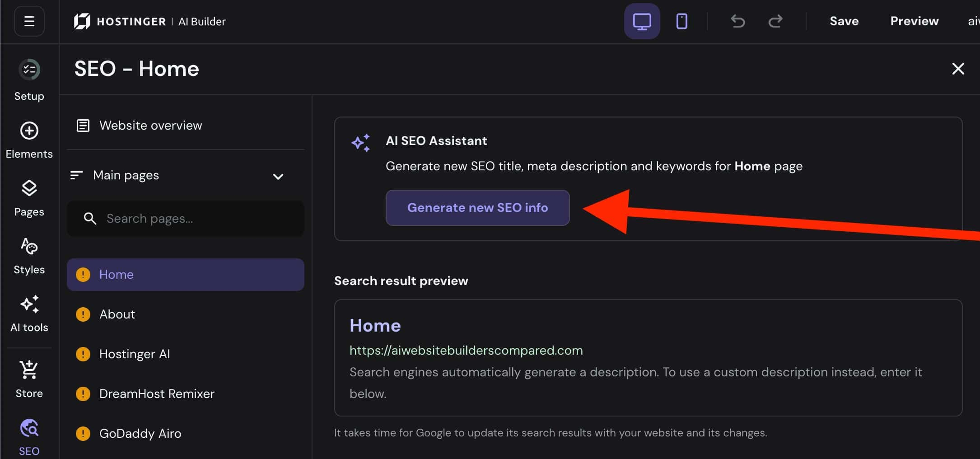Click the 'Search result preview' heading
Image resolution: width=980 pixels, height=459 pixels.
click(401, 281)
